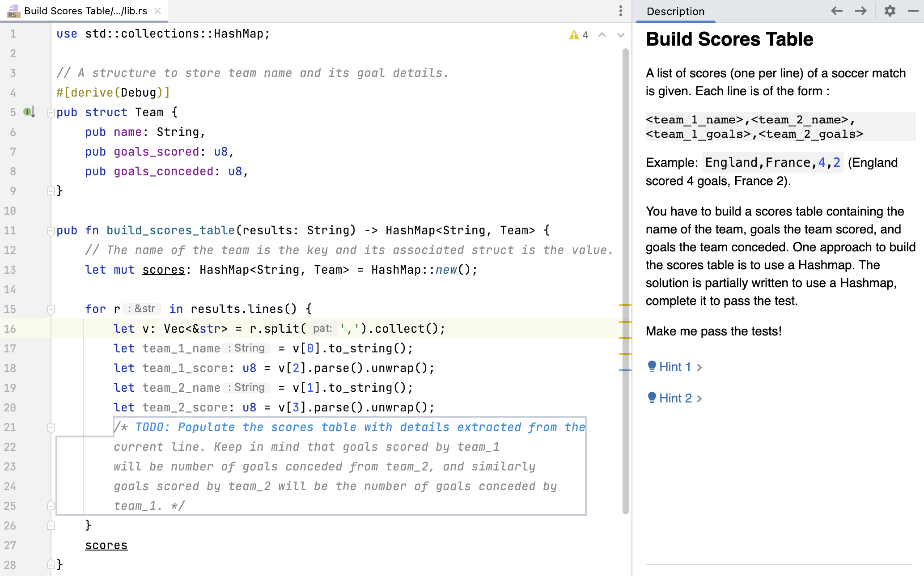This screenshot has width=924, height=576.
Task: Click the struct Team name on line 5
Action: coord(149,113)
